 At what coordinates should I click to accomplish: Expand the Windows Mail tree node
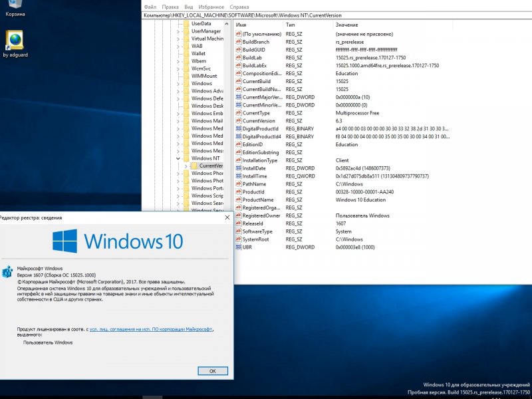(x=178, y=121)
